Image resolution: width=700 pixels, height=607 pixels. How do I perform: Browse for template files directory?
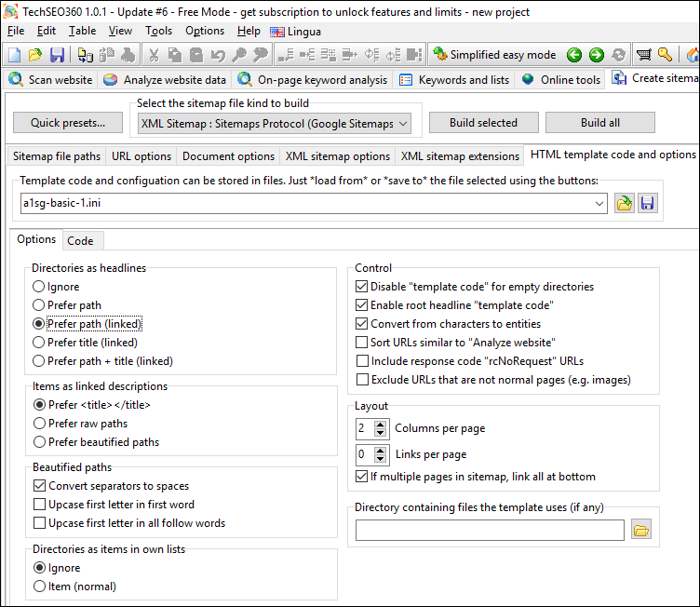click(640, 531)
